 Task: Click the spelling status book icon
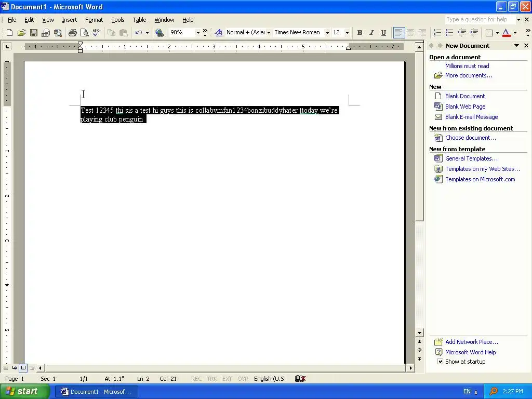tap(300, 378)
